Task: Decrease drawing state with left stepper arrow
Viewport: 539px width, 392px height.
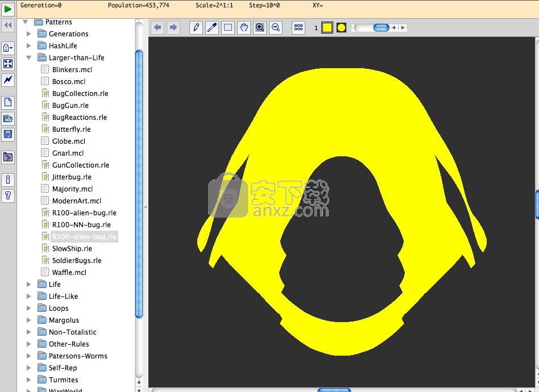Action: tap(393, 27)
